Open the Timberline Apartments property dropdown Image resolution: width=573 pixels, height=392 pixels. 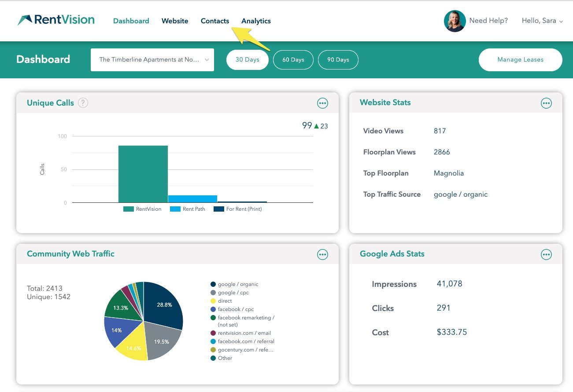click(x=152, y=59)
